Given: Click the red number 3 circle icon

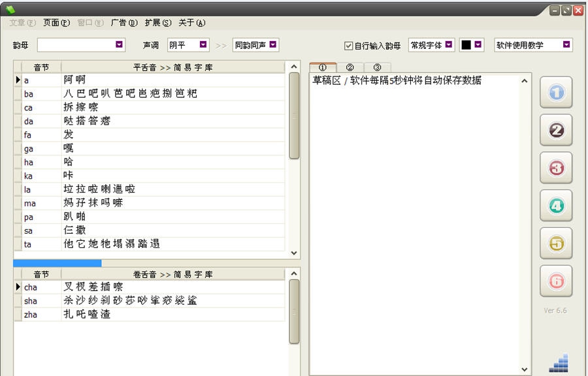Looking at the screenshot, I should (x=555, y=168).
